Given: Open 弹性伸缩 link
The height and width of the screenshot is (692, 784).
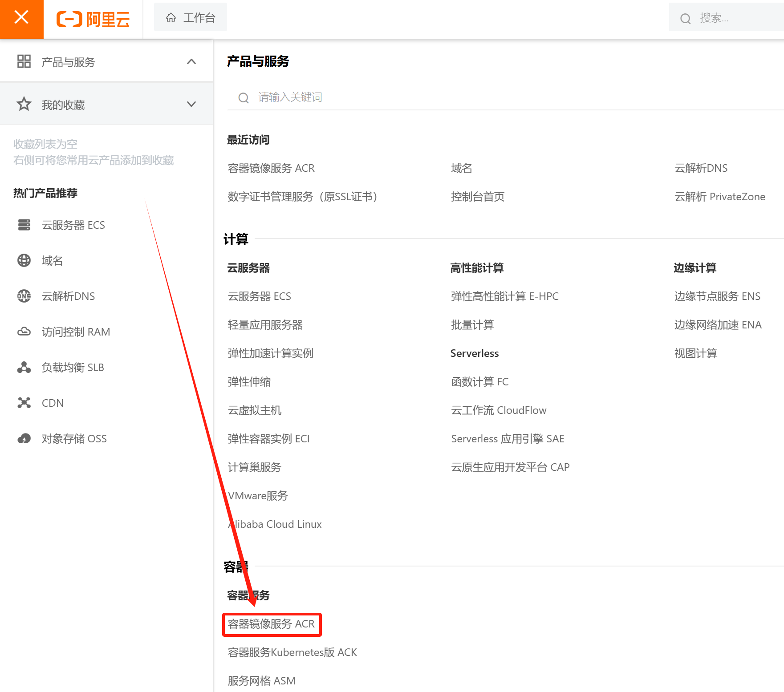Looking at the screenshot, I should 249,382.
